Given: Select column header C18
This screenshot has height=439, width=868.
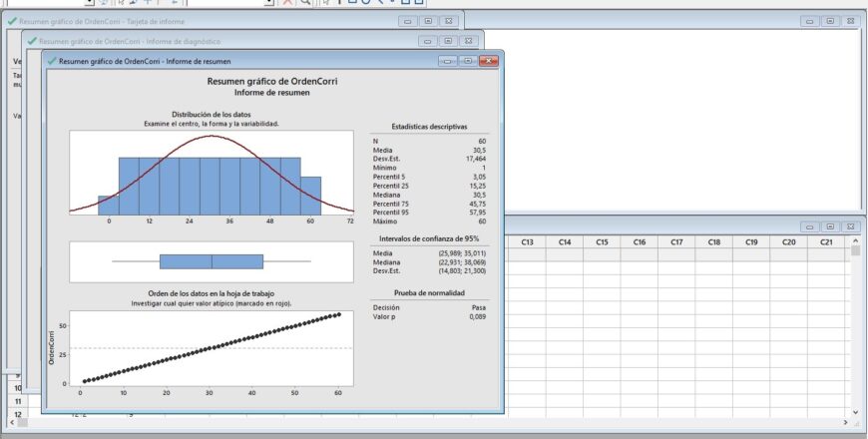Looking at the screenshot, I should (714, 241).
